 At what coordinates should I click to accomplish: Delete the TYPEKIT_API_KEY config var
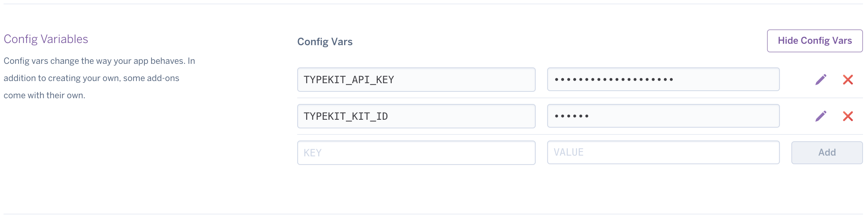(848, 80)
